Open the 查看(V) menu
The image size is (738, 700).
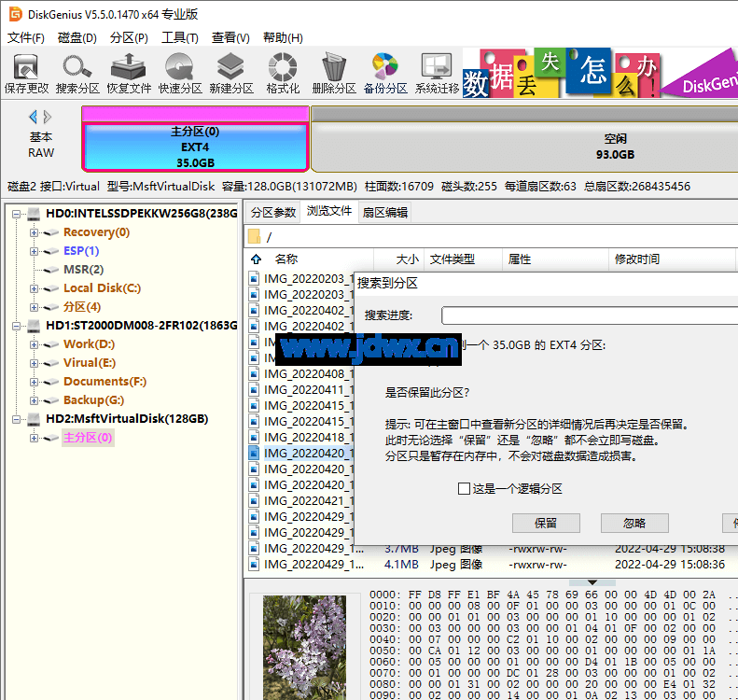click(x=230, y=37)
